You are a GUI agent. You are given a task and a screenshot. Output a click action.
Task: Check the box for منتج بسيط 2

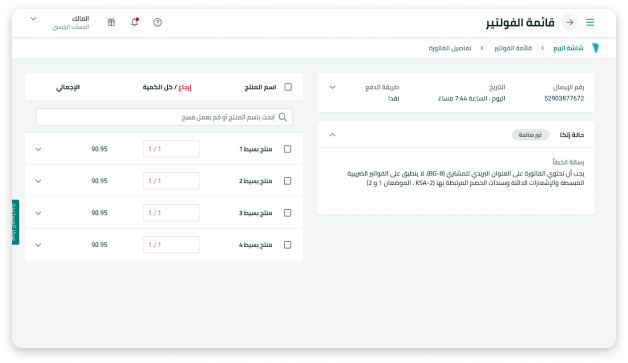(x=288, y=181)
